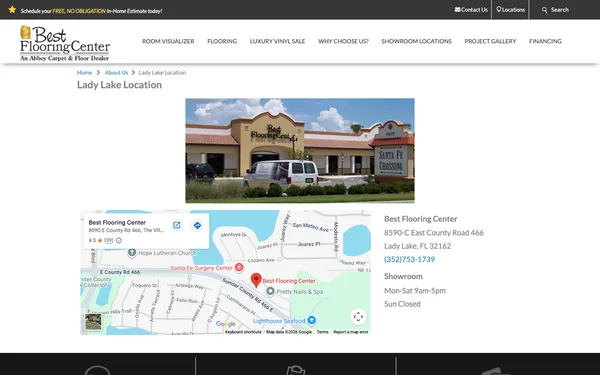Click Keyboard shortcuts on map

pos(243,332)
